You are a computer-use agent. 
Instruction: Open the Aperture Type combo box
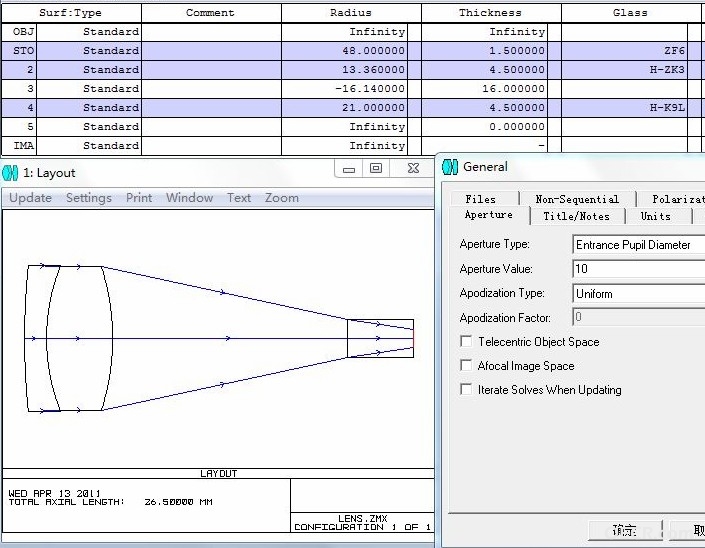[638, 245]
